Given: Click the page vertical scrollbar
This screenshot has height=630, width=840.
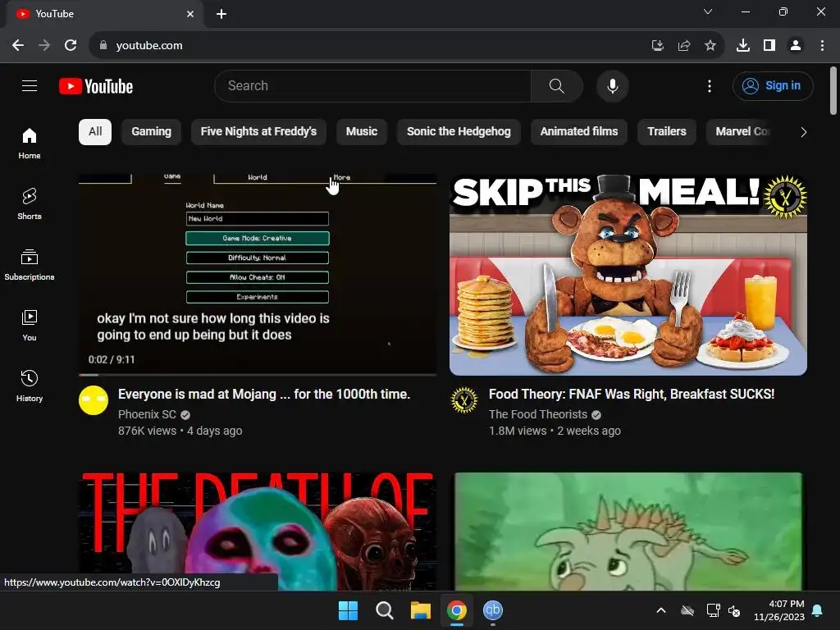Looking at the screenshot, I should click(833, 90).
